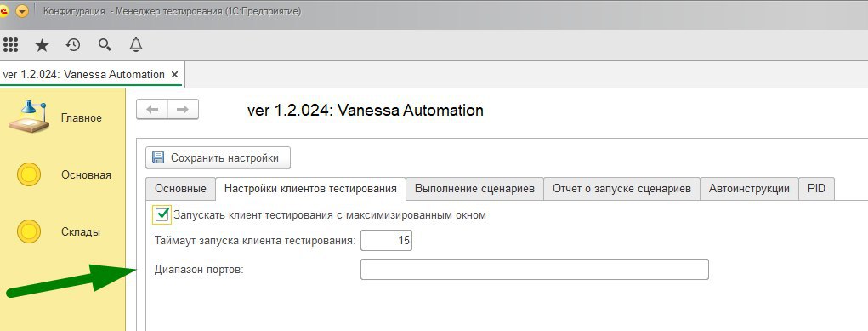The image size is (868, 331).
Task: Click Сохранить настройки button
Action: point(218,158)
